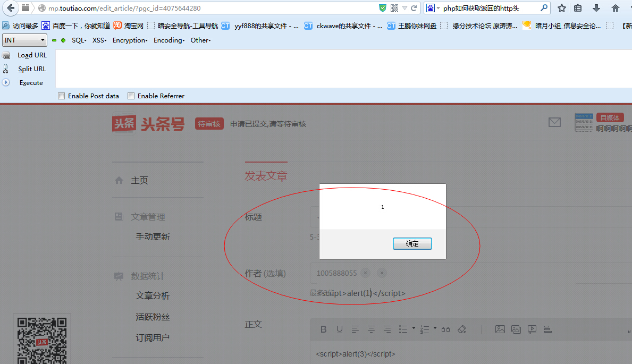Image resolution: width=632 pixels, height=364 pixels.
Task: Center align text in editor toolbar
Action: [x=371, y=329]
